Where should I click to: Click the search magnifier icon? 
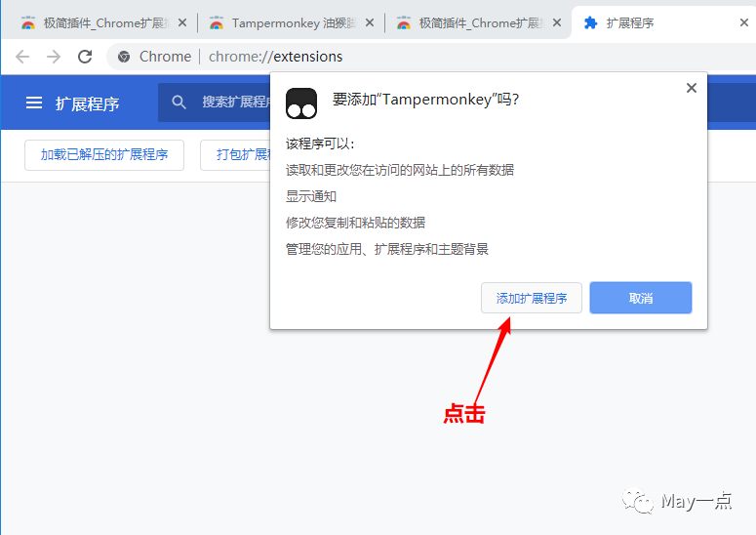(179, 102)
